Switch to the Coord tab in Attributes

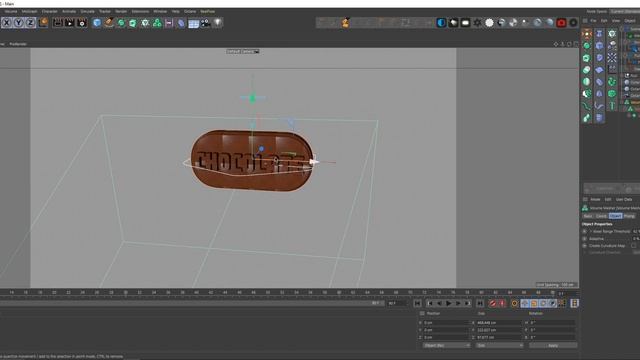point(601,216)
